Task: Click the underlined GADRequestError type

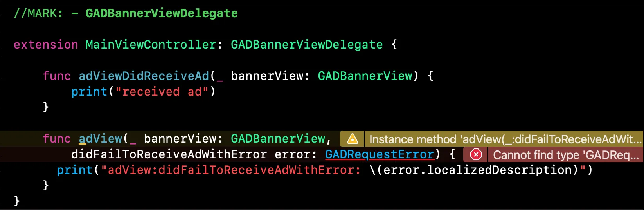Action: click(380, 154)
